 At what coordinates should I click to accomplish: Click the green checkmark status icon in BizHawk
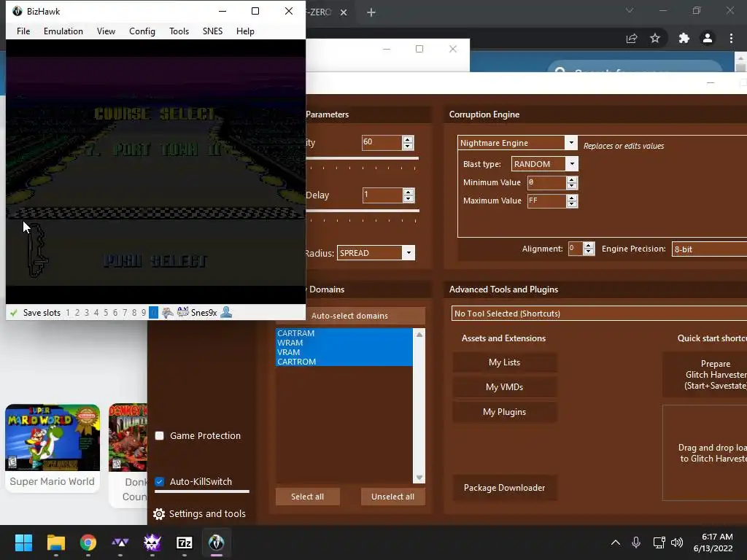tap(14, 313)
